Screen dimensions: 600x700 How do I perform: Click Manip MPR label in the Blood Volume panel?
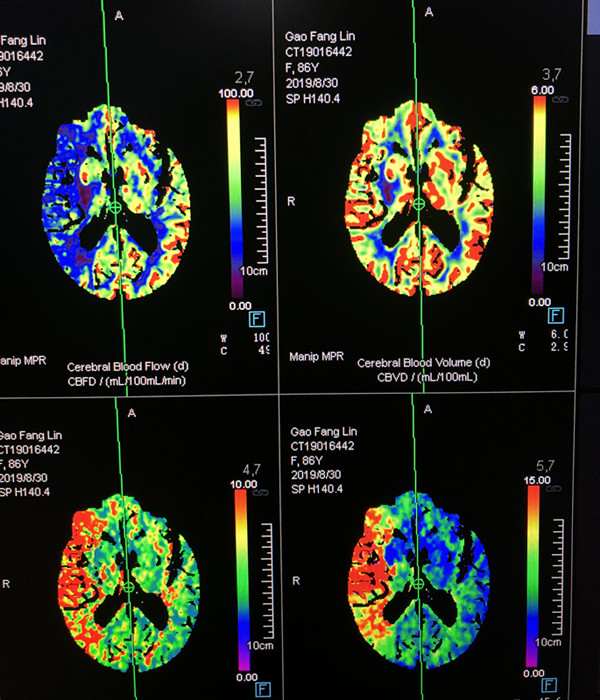[312, 355]
